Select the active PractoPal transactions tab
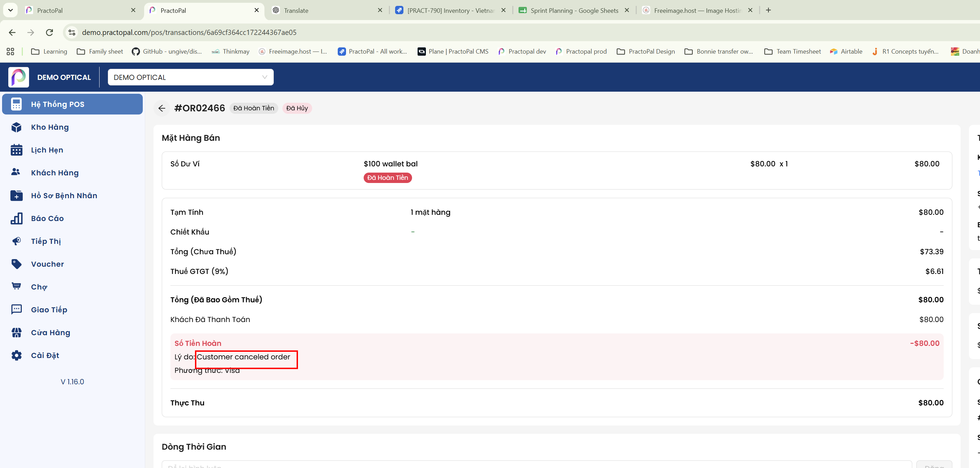Viewport: 980px width, 468px height. click(204, 10)
